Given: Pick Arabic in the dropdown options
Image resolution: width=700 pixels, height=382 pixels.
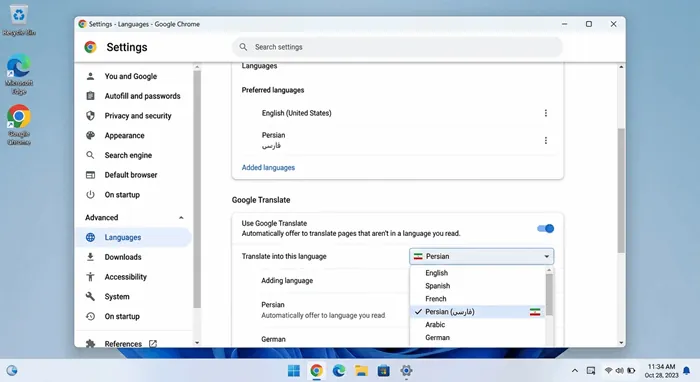Looking at the screenshot, I should (x=435, y=324).
